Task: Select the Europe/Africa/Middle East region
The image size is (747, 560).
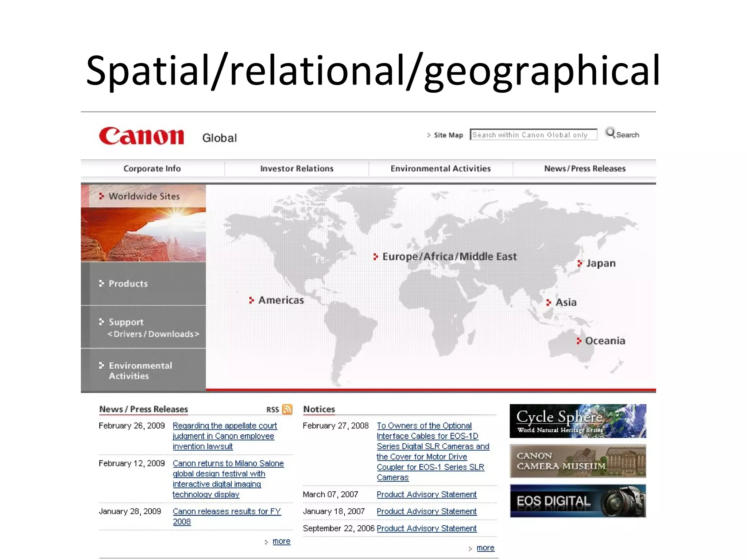Action: [x=449, y=257]
